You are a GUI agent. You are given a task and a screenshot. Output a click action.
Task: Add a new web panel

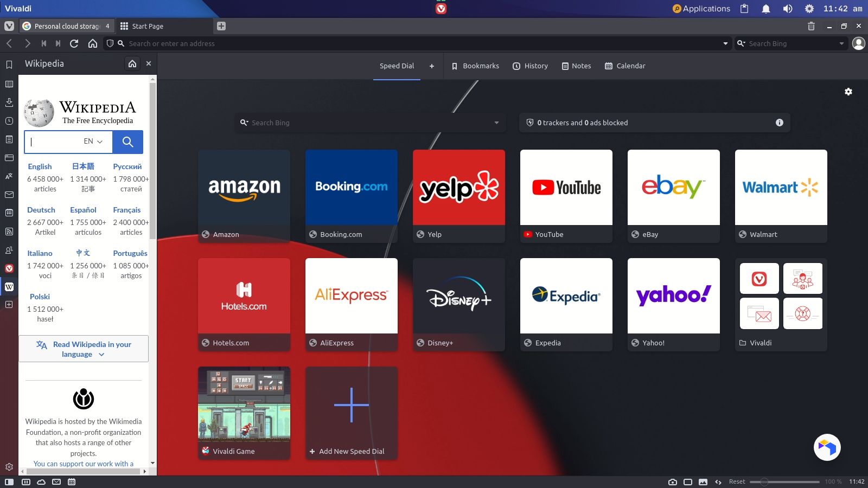pyautogui.click(x=9, y=305)
